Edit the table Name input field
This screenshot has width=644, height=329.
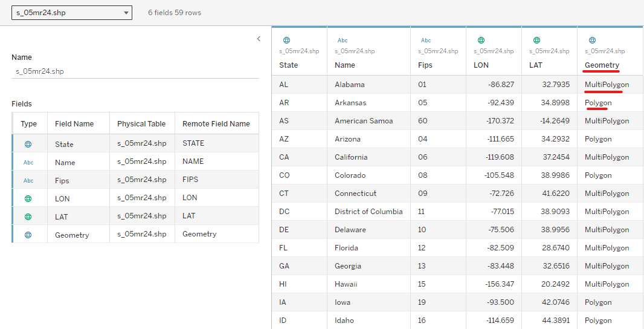pyautogui.click(x=135, y=71)
